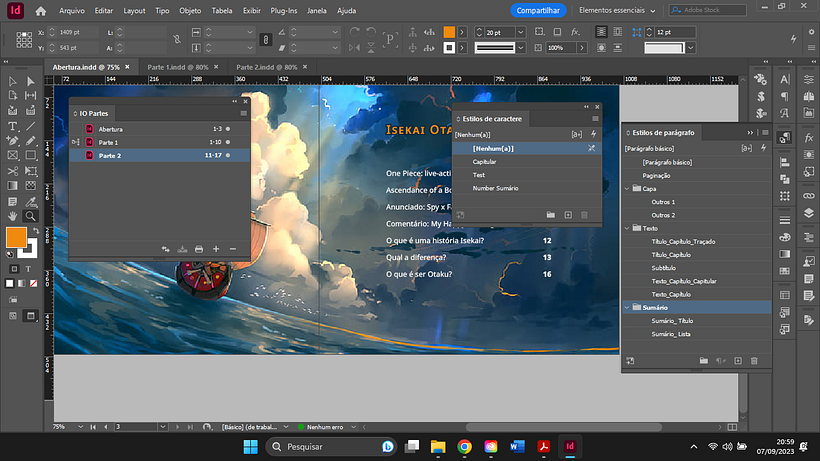820x461 pixels.
Task: Delete selected character style trash icon
Action: click(x=585, y=215)
